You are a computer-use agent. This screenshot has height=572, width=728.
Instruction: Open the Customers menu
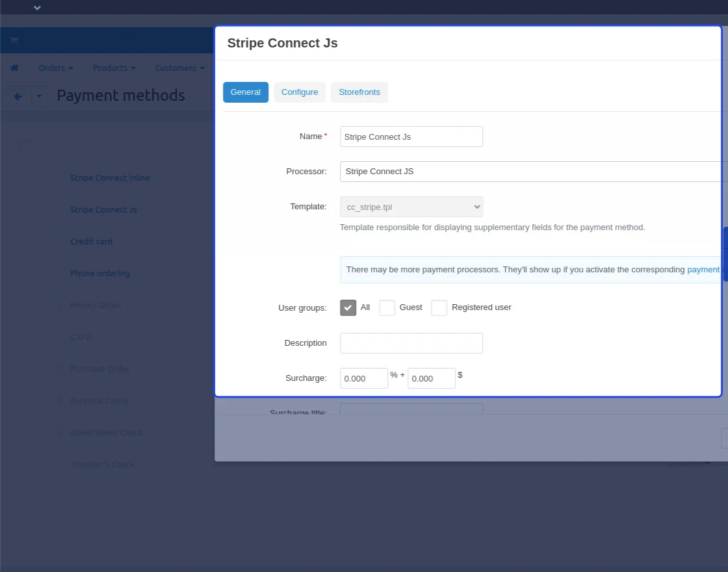179,68
